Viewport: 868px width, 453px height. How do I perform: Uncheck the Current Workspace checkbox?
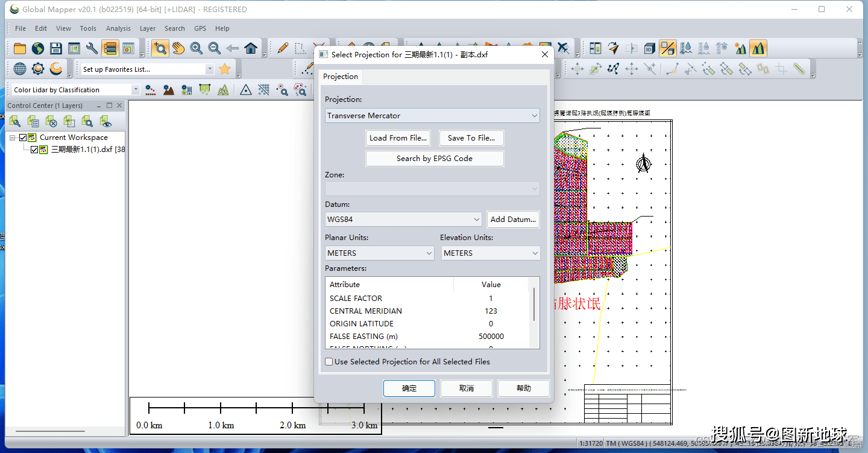(23, 138)
